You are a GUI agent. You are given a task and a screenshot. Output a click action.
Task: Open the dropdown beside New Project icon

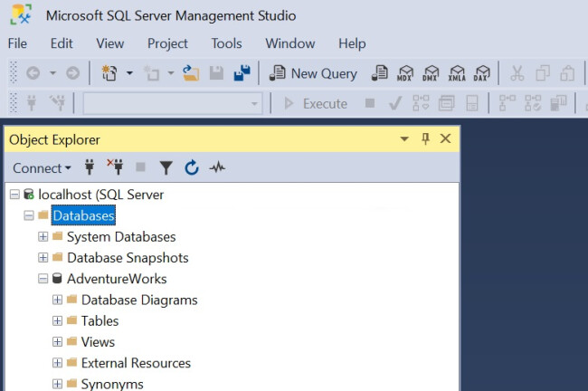click(129, 72)
